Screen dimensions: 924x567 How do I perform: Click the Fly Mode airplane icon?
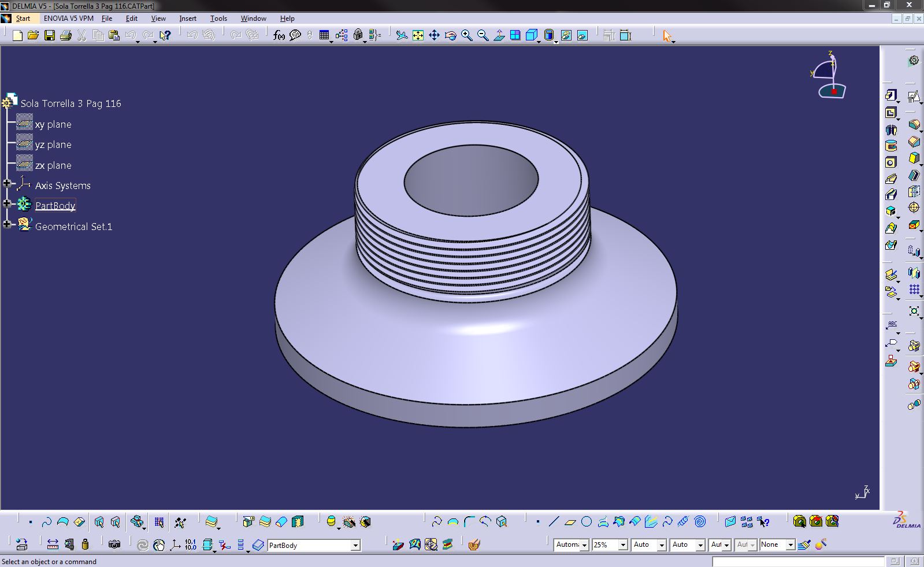pyautogui.click(x=402, y=36)
